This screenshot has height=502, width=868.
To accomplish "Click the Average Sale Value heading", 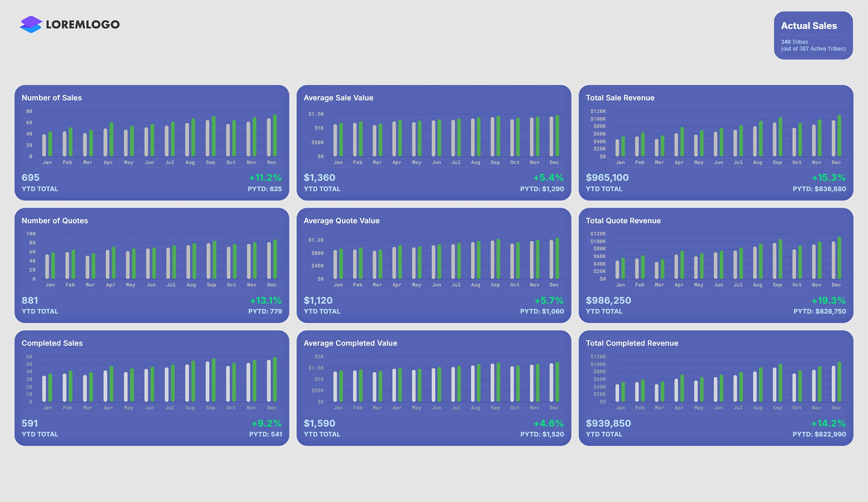I will click(338, 98).
